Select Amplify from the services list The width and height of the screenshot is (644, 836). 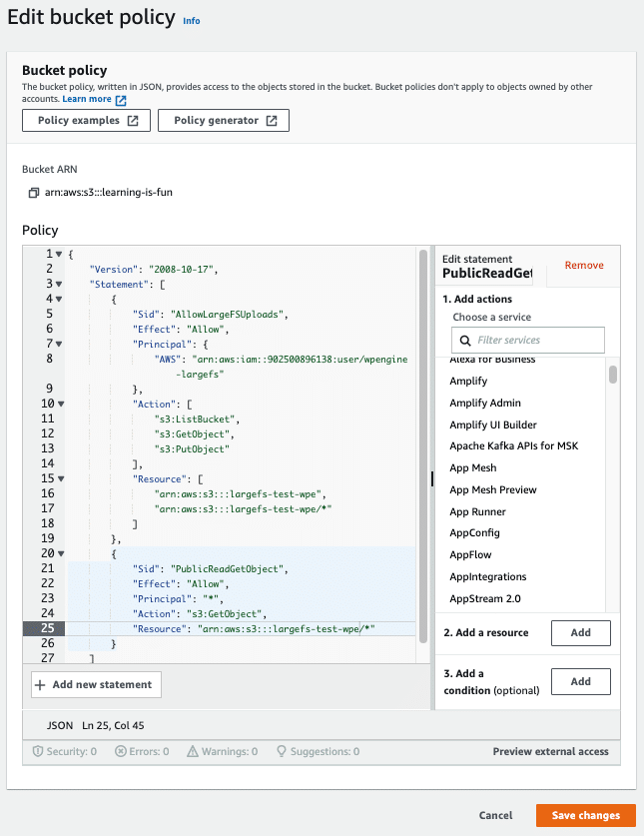coord(468,381)
